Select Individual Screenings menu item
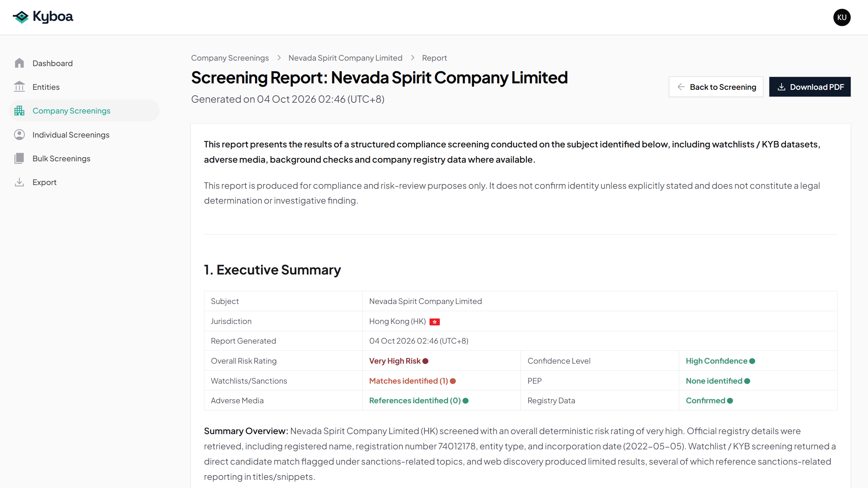This screenshot has width=868, height=488. pyautogui.click(x=84, y=135)
